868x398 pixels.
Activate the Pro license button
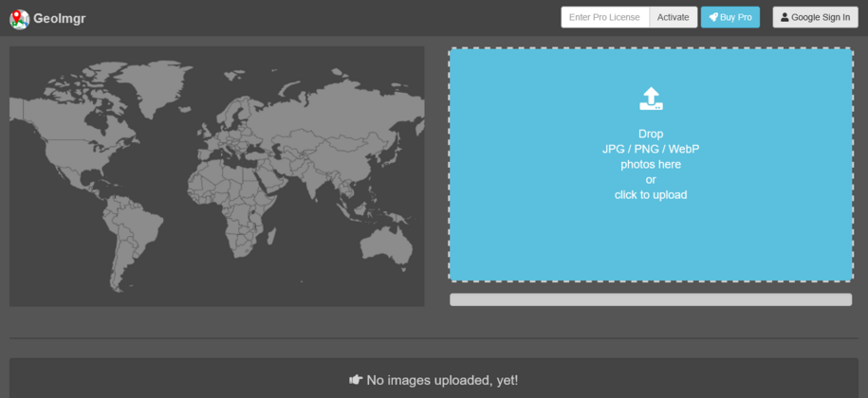(674, 17)
